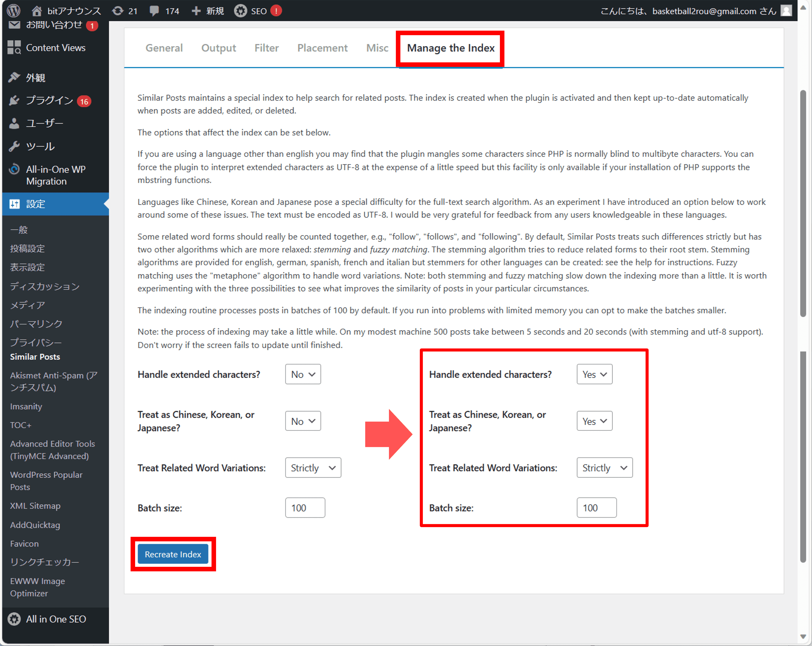
Task: Open the Imsanity submenu link
Action: pyautogui.click(x=26, y=406)
